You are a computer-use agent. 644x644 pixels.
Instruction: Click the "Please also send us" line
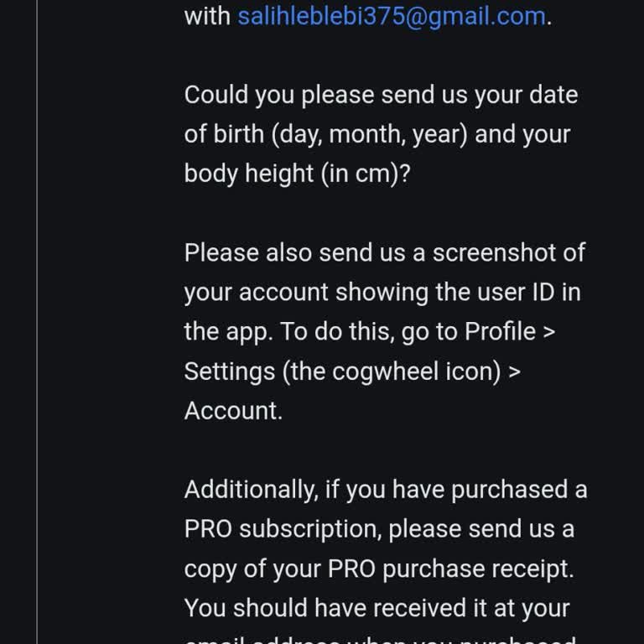tap(305, 252)
